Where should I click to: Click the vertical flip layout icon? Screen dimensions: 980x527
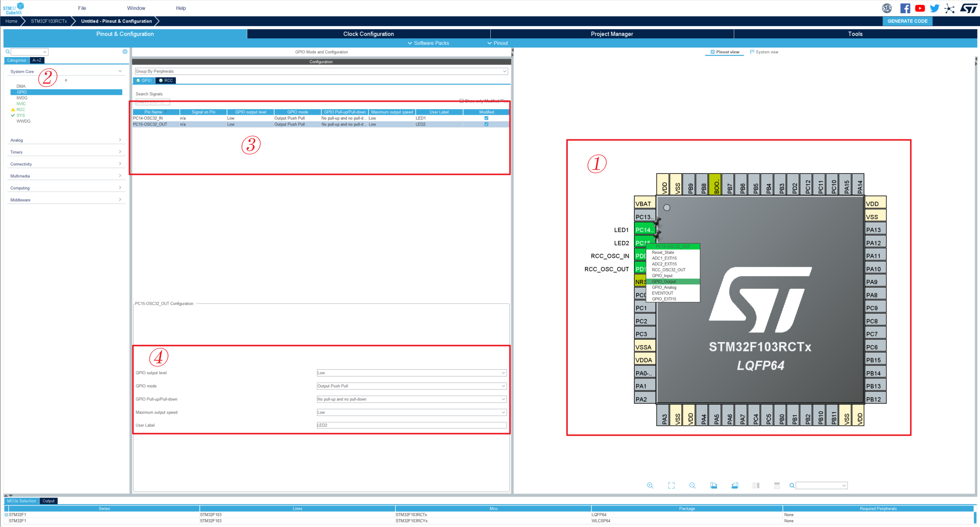756,485
